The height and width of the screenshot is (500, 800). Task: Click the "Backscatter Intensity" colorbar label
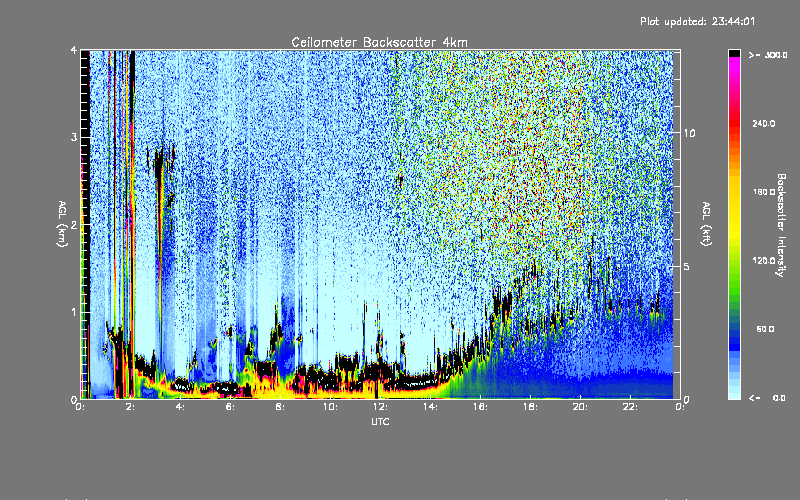point(781,225)
